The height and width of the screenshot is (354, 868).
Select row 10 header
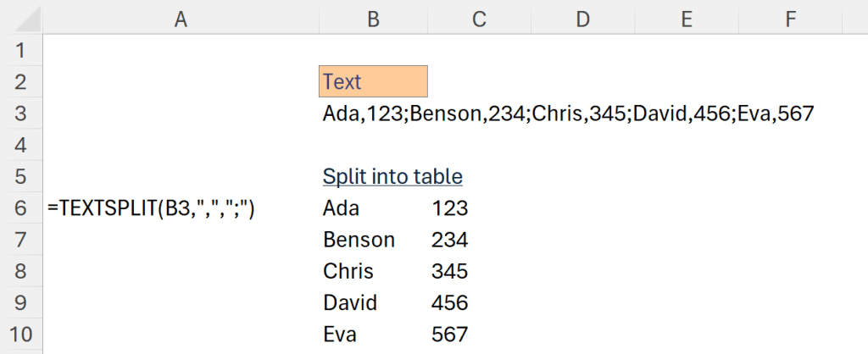21,334
